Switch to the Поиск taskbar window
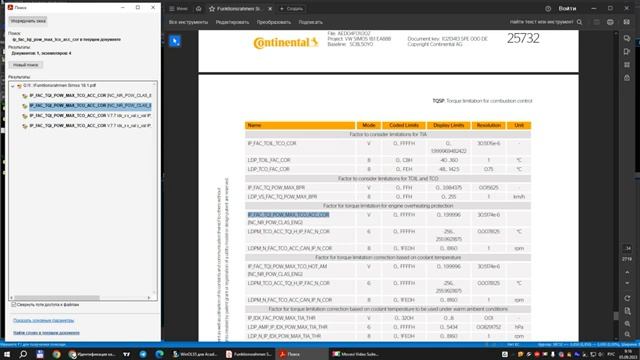 301,354
